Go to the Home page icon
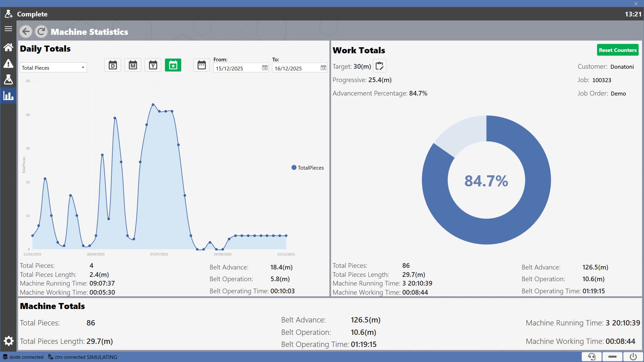This screenshot has height=362, width=644. 8,47
